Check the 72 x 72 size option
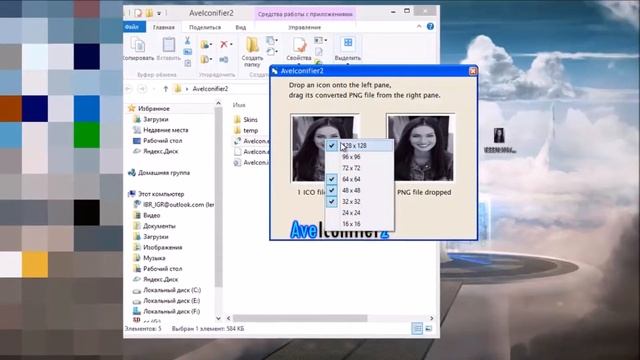Image resolution: width=640 pixels, height=360 pixels. click(360, 168)
